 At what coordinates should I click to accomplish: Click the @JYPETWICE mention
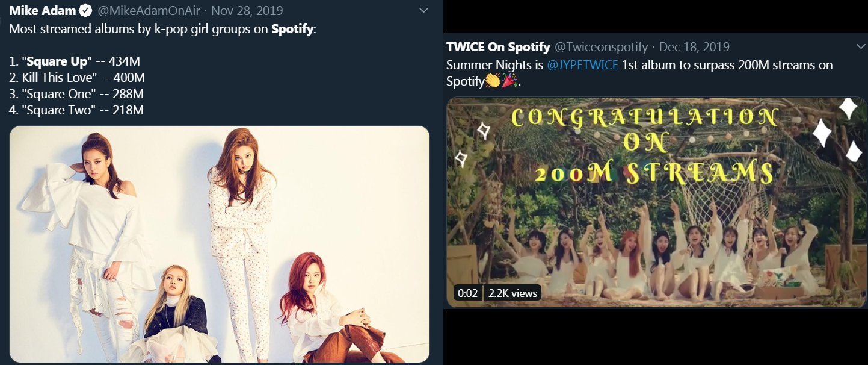[582, 65]
